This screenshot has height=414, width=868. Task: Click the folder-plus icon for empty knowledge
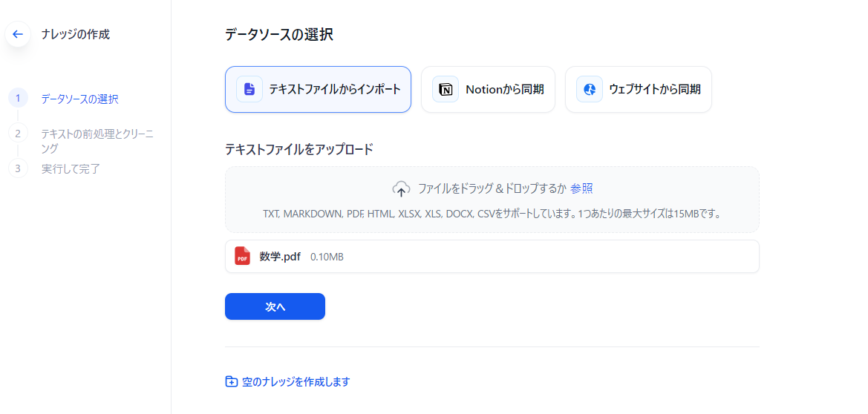pos(232,381)
